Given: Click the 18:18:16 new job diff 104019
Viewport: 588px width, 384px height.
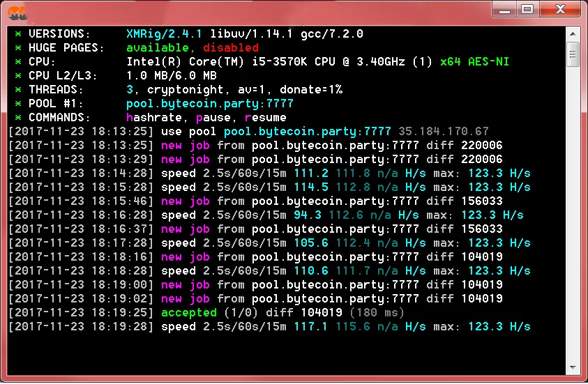Looking at the screenshot, I should pos(482,257).
